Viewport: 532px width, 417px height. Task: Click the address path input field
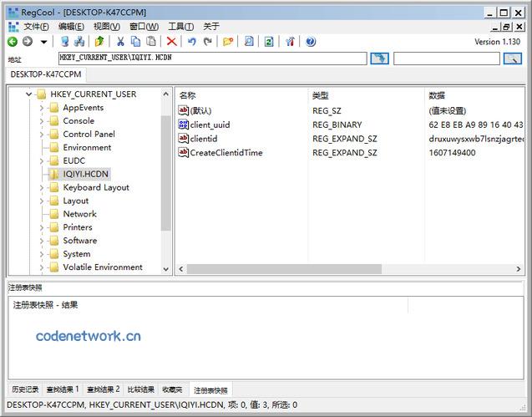point(212,58)
